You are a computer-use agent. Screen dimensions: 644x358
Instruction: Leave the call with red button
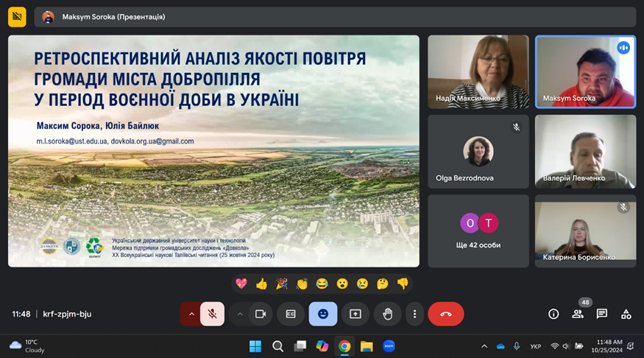click(446, 314)
